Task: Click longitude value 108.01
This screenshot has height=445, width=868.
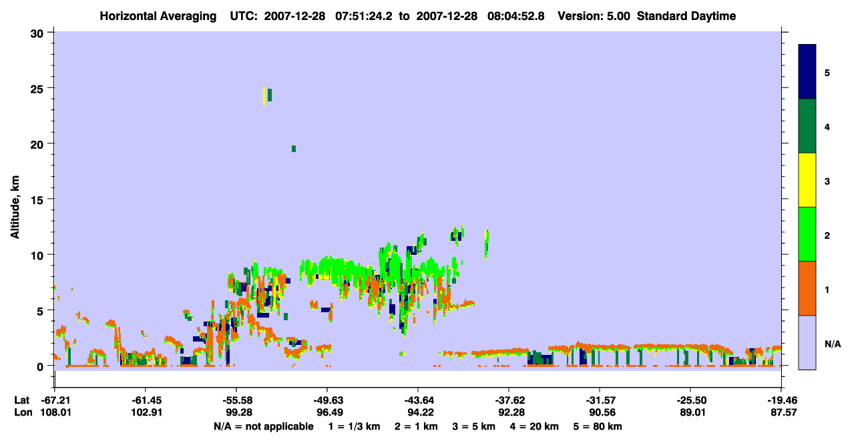Action: pos(55,413)
